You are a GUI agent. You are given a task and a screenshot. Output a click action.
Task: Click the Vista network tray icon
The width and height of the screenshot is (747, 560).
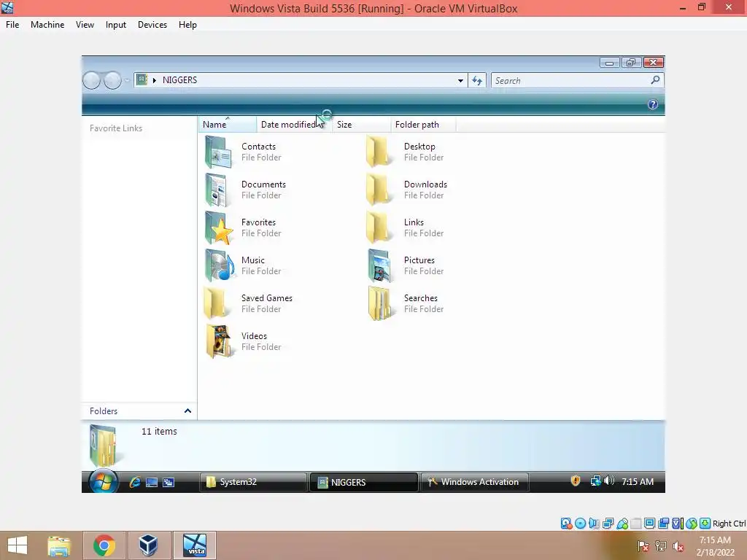tap(595, 481)
